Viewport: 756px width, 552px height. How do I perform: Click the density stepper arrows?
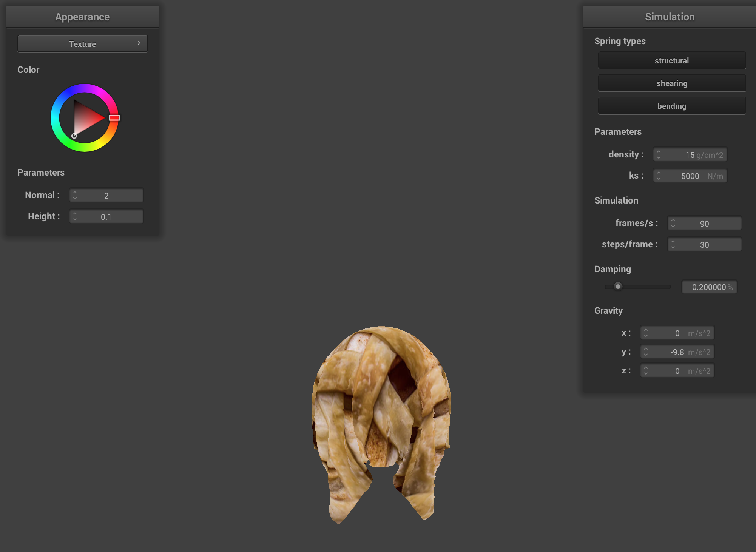pos(659,154)
